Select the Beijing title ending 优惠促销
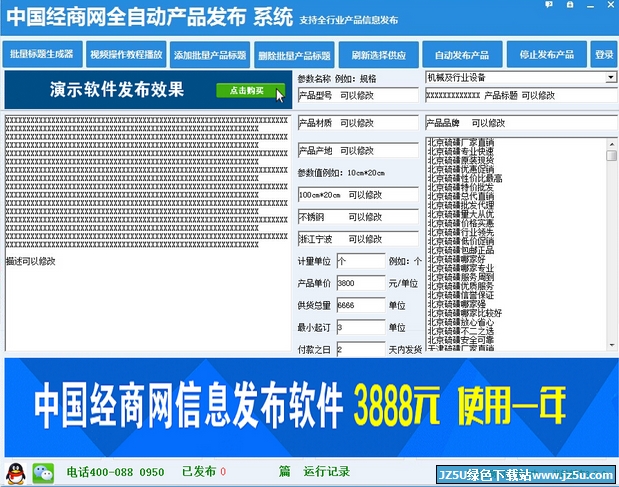 coord(461,169)
